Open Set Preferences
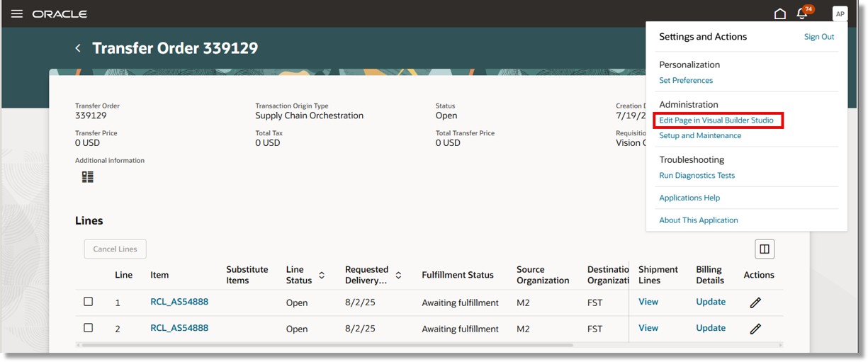The image size is (868, 362). click(686, 81)
